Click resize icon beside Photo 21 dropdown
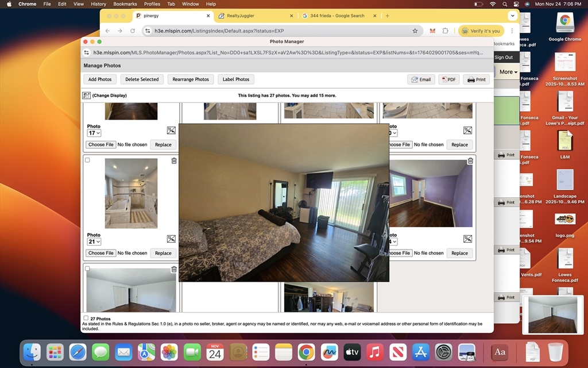The width and height of the screenshot is (588, 368). click(x=171, y=239)
